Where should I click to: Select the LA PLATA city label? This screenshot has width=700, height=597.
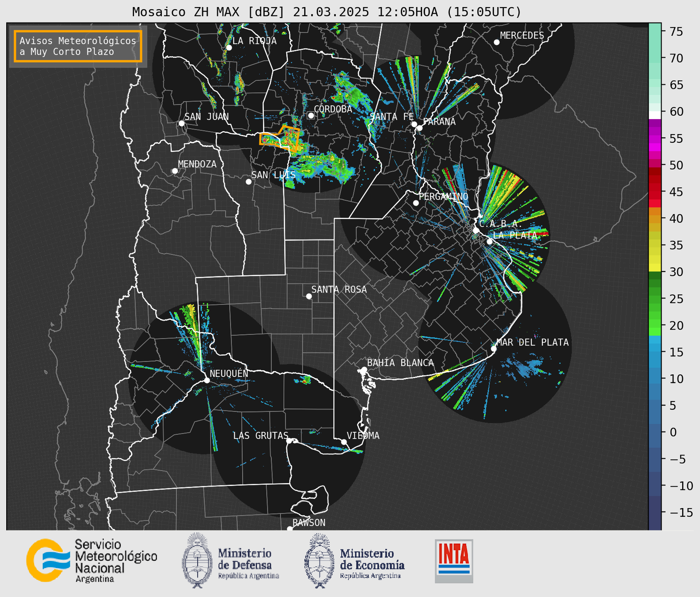(515, 235)
